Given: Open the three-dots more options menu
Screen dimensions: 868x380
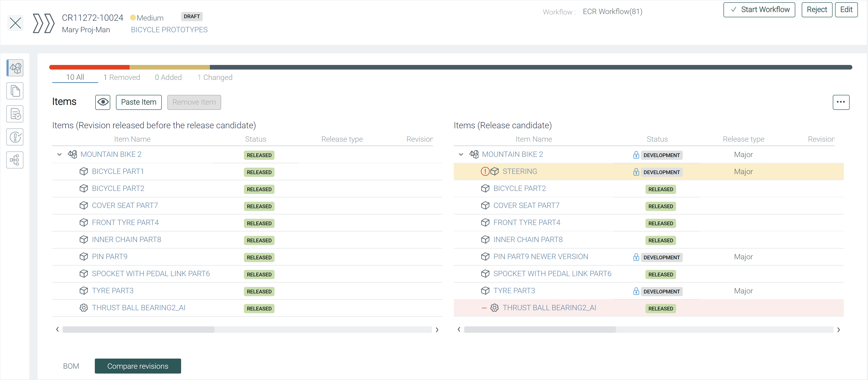Looking at the screenshot, I should (x=840, y=102).
